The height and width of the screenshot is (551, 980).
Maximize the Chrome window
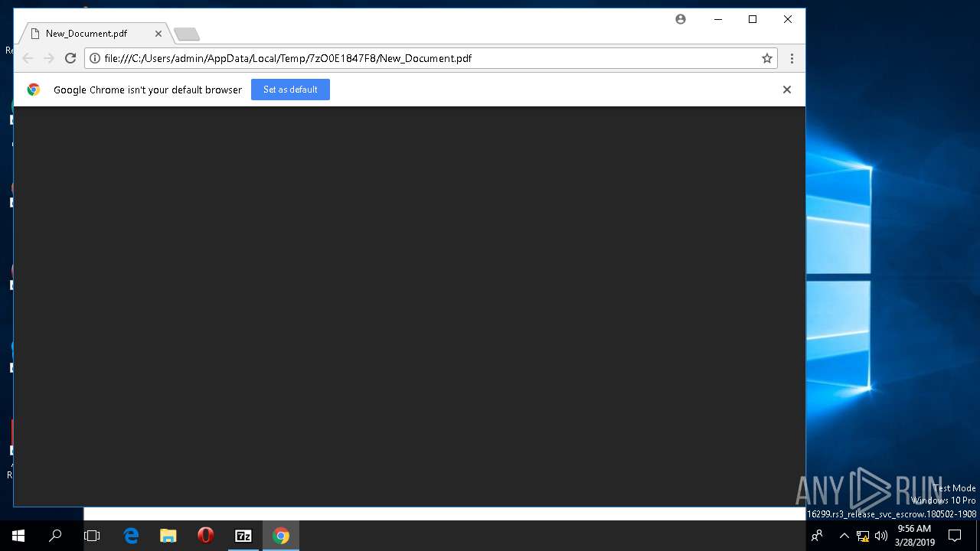tap(753, 19)
